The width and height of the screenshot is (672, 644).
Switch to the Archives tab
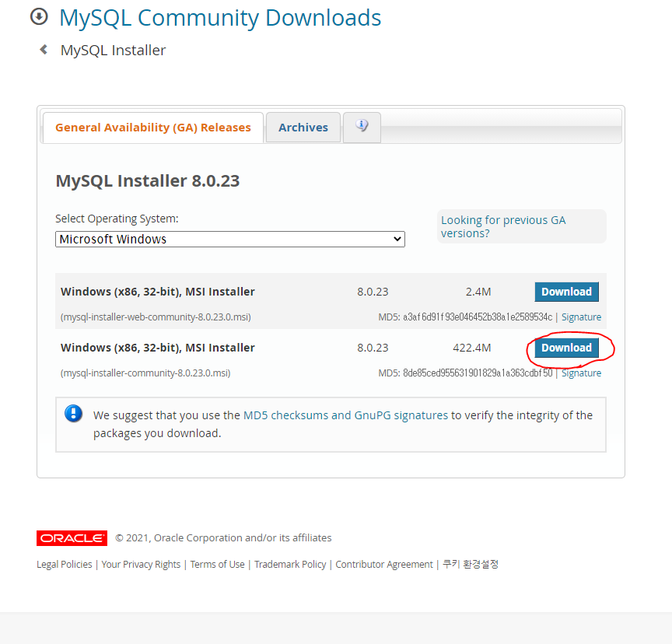(x=303, y=128)
